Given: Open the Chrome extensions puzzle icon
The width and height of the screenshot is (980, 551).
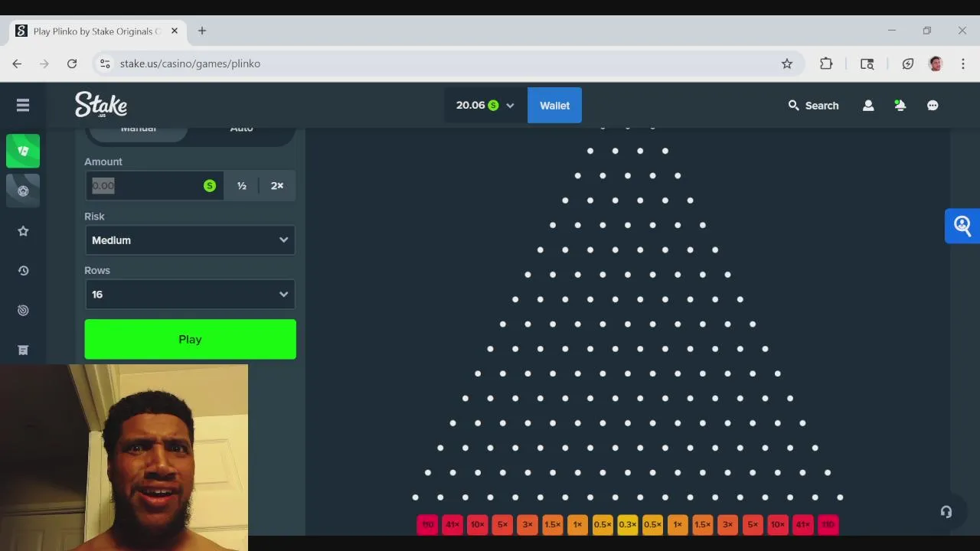Looking at the screenshot, I should pos(826,64).
